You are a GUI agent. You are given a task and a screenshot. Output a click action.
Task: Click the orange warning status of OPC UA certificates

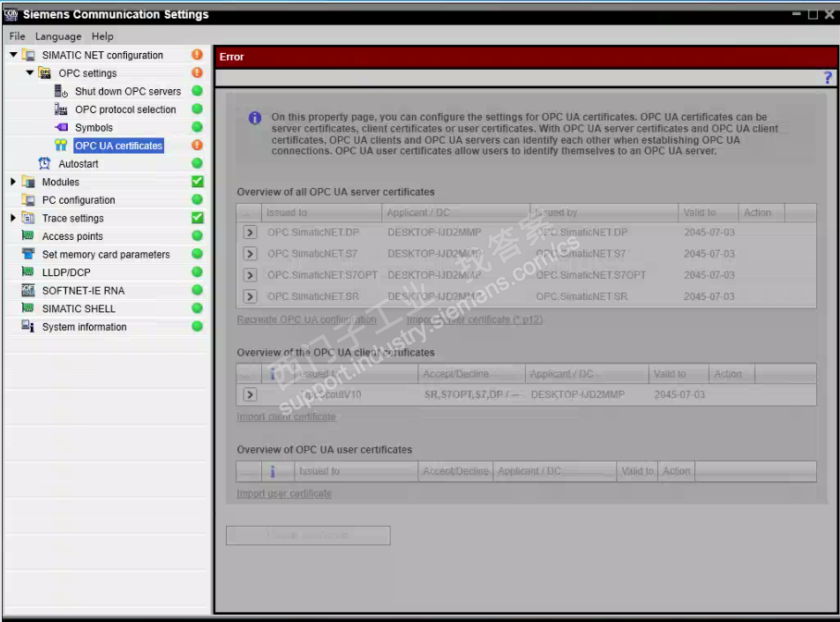tap(197, 146)
